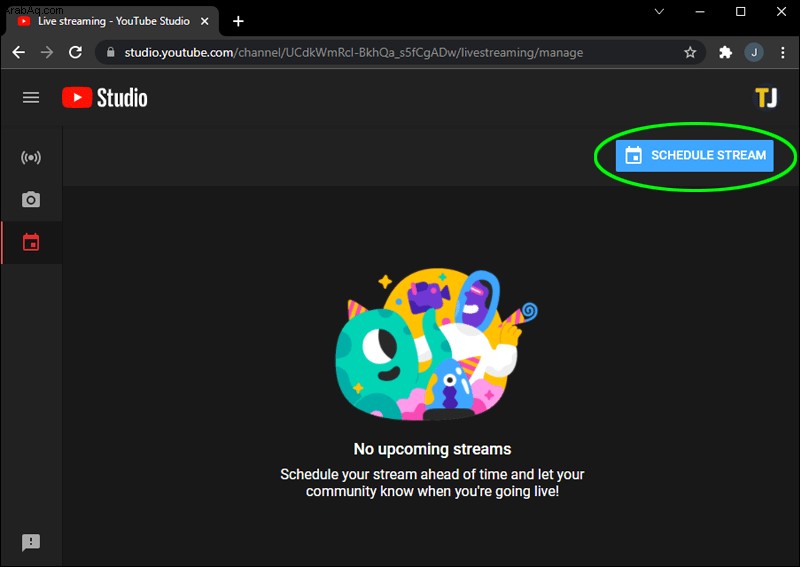Viewport: 800px width, 567px height.
Task: Bookmark this page with the star icon
Action: (x=690, y=52)
